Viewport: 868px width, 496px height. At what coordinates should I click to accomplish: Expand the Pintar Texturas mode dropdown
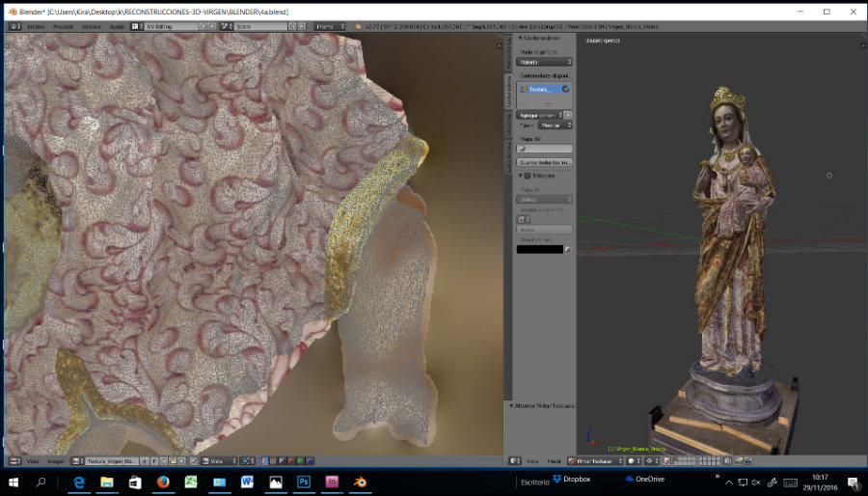point(595,461)
